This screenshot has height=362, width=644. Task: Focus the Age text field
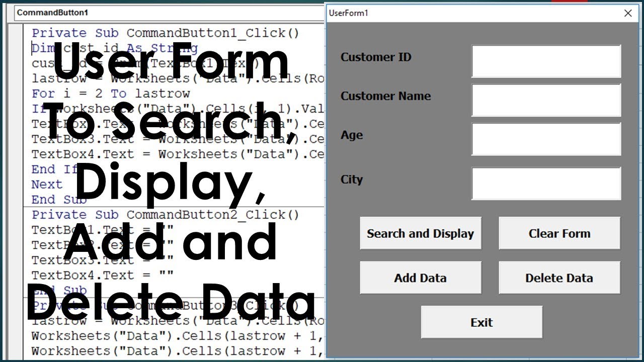coord(546,139)
